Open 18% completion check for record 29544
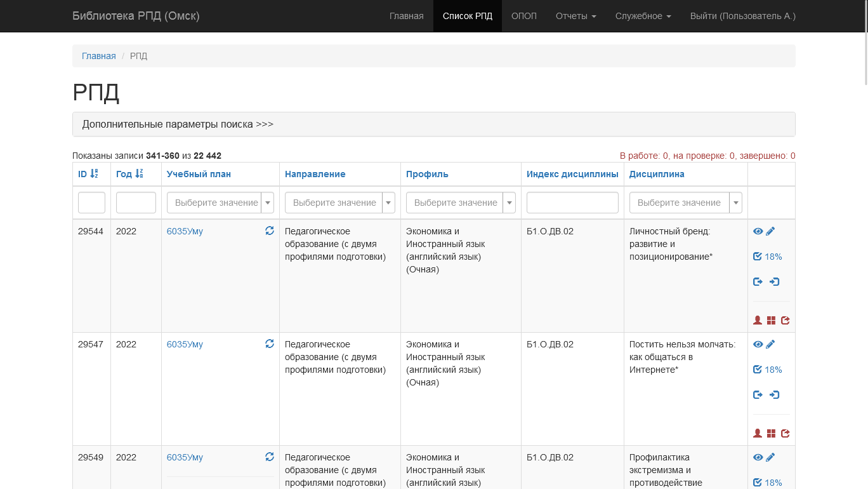Viewport: 868px width, 489px height. [x=767, y=257]
